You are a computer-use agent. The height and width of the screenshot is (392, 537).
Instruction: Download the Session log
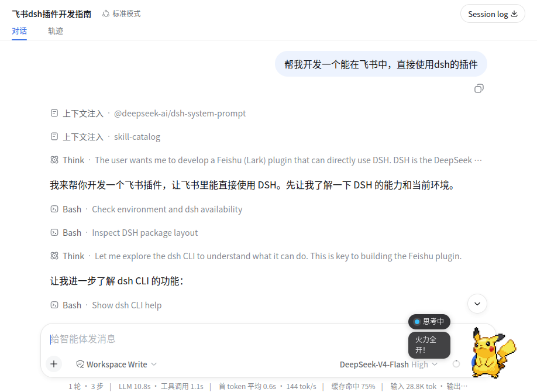point(492,14)
